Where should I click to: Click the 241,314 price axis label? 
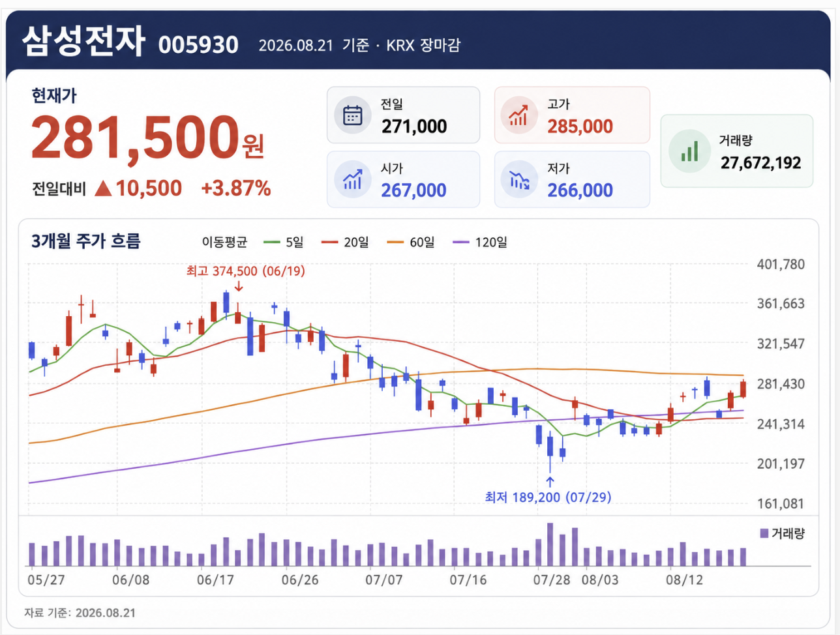pyautogui.click(x=781, y=424)
